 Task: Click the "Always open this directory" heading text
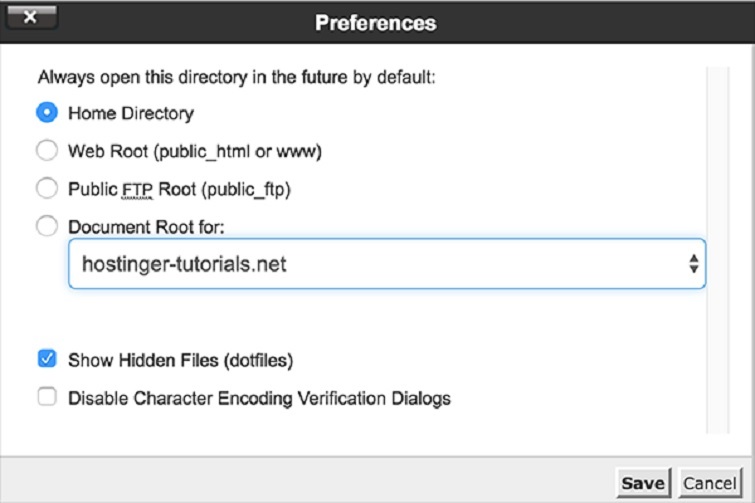(236, 76)
